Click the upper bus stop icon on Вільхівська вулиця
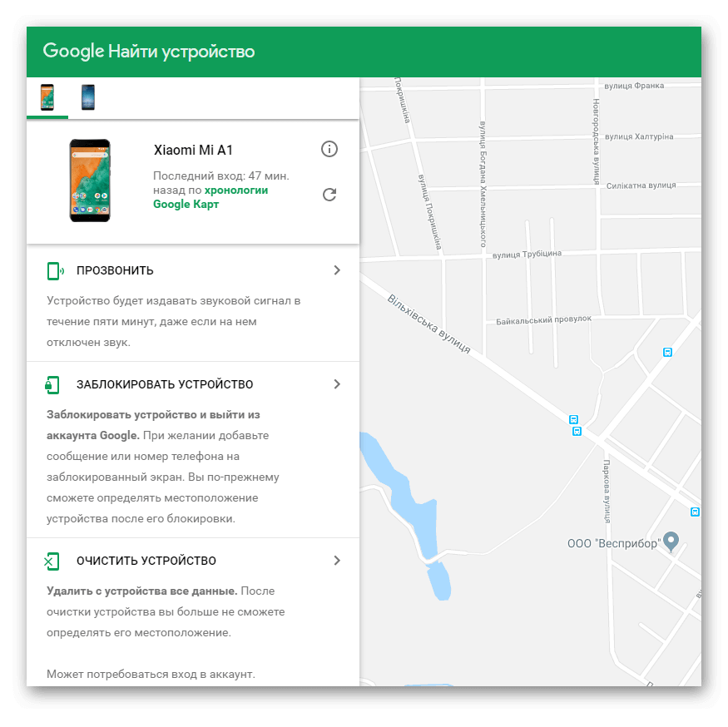The image size is (728, 727). [573, 420]
